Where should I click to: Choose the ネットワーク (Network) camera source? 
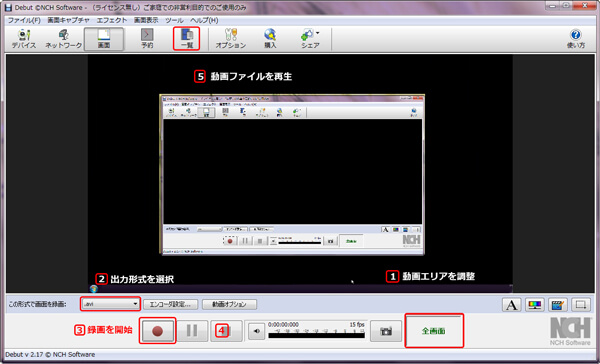pos(64,39)
